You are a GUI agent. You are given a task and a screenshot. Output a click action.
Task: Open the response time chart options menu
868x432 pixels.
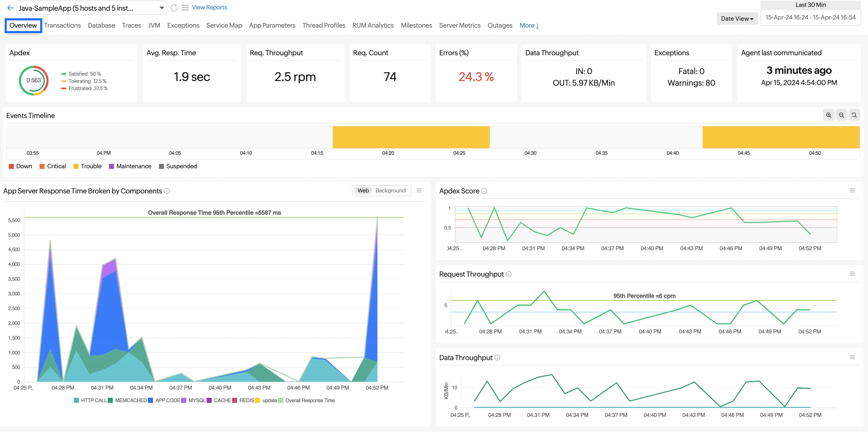[419, 191]
